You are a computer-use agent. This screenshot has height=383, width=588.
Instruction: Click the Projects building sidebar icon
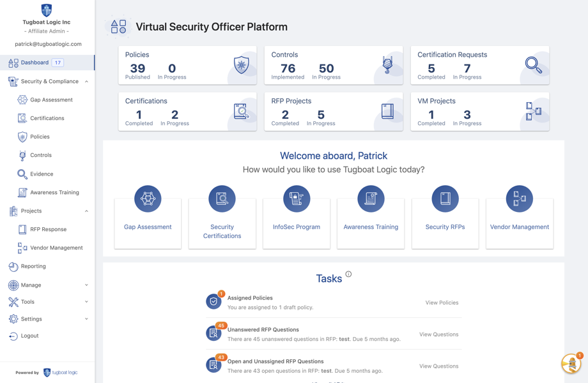pos(13,211)
